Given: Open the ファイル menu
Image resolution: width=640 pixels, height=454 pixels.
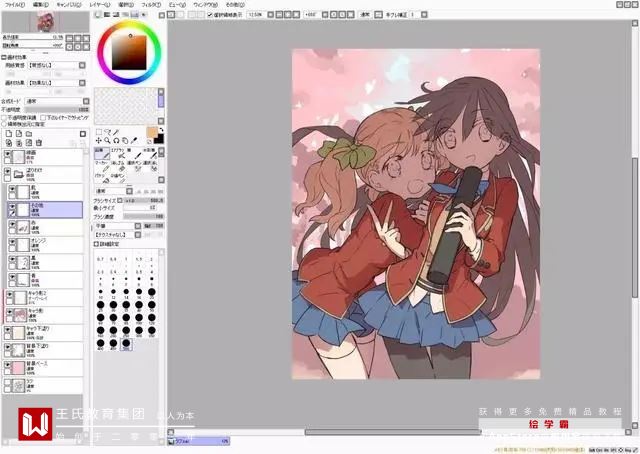Looking at the screenshot, I should [14, 5].
